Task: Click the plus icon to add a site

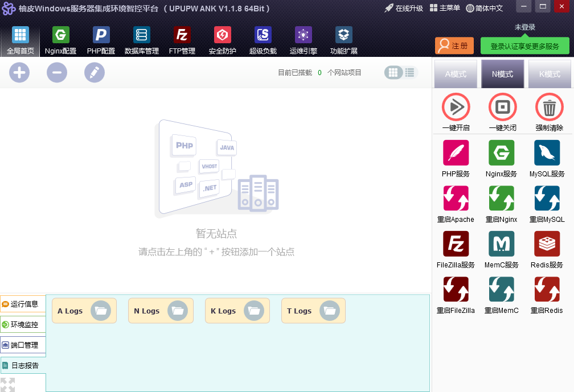Action: point(19,72)
